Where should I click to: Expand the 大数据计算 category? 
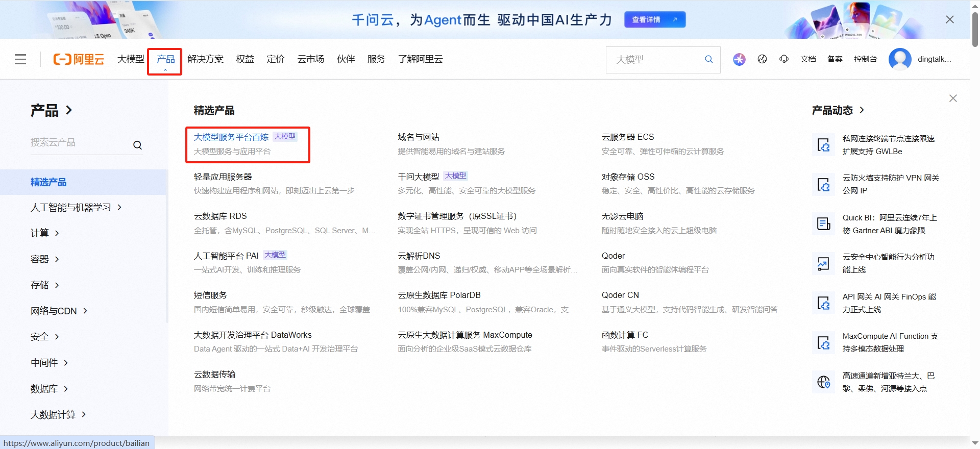(x=58, y=415)
